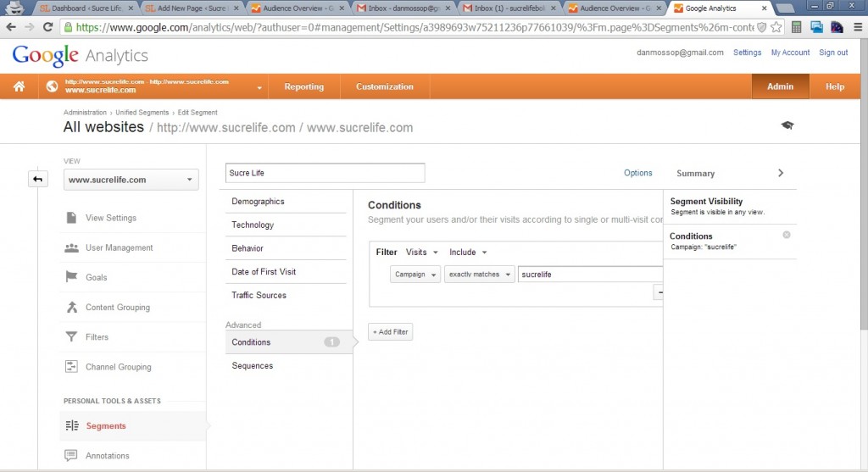Open Chrome menu icon
This screenshot has height=472, width=868.
click(x=858, y=27)
